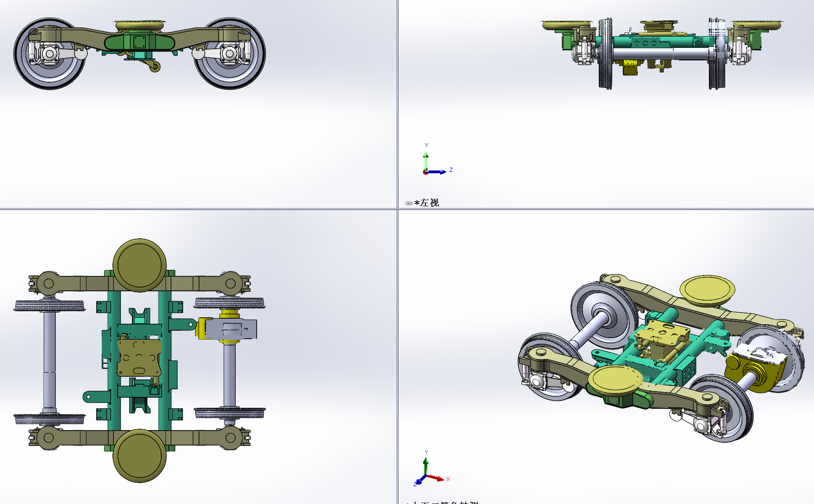Click green Y axis of isometric triad
Viewport: 814px width, 504px height.
pyautogui.click(x=425, y=466)
